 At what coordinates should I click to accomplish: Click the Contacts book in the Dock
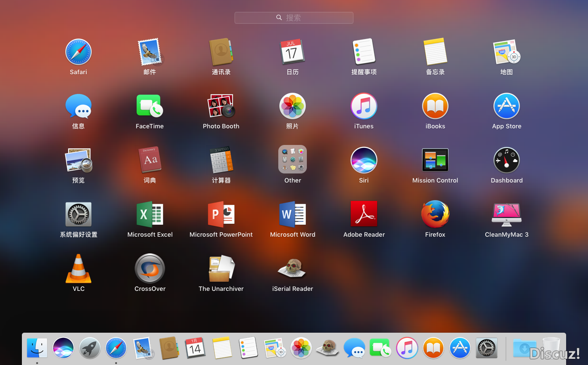pos(169,348)
